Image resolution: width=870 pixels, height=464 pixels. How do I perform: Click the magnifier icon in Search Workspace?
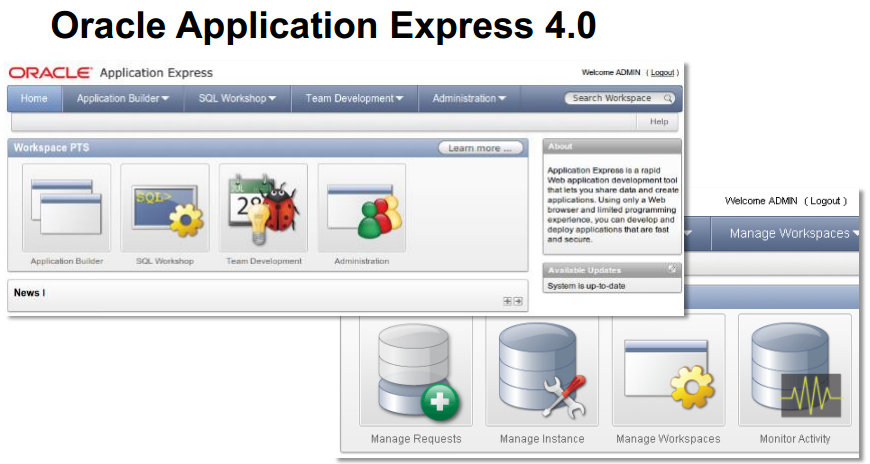[668, 98]
